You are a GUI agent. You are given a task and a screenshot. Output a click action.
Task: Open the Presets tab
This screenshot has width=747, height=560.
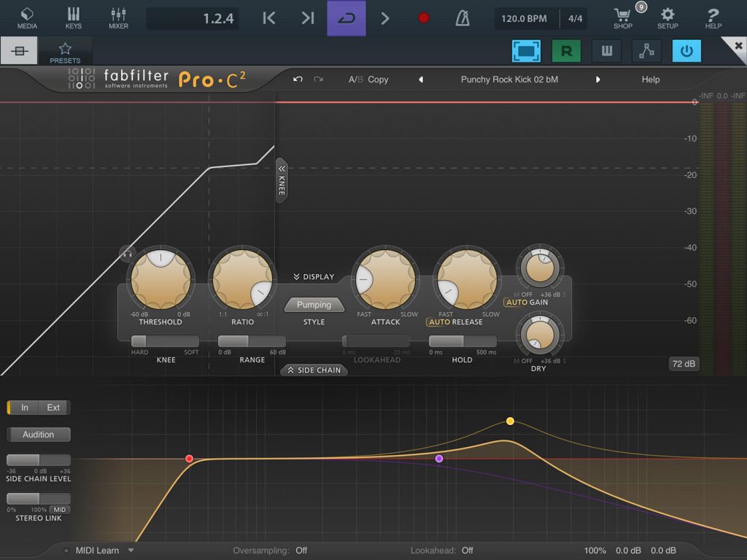65,52
